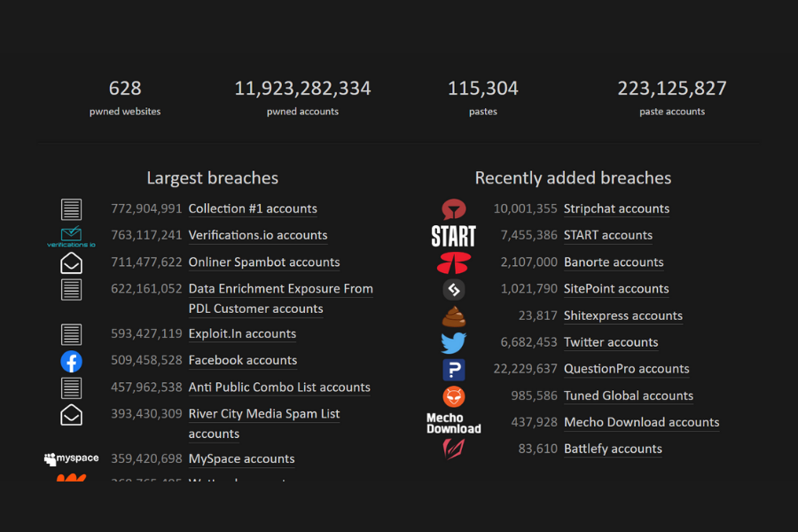Click the Facebook logo icon
This screenshot has height=532, width=798.
coord(71,361)
